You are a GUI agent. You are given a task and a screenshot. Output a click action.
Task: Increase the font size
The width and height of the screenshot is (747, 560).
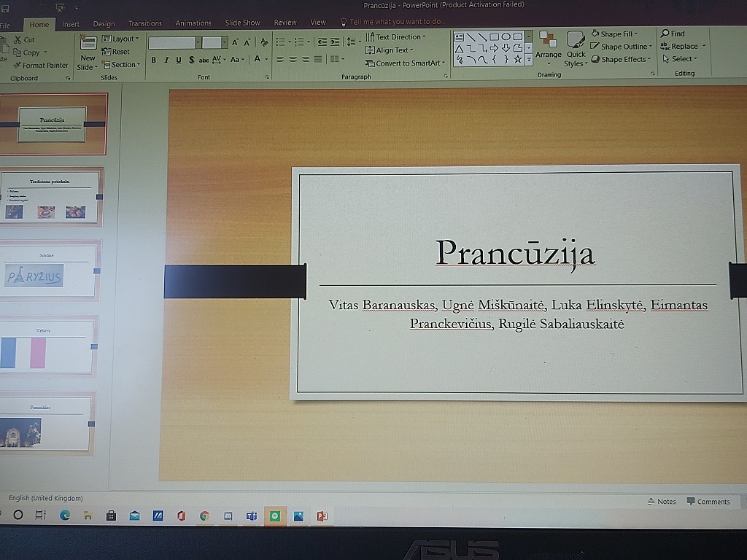(x=236, y=43)
